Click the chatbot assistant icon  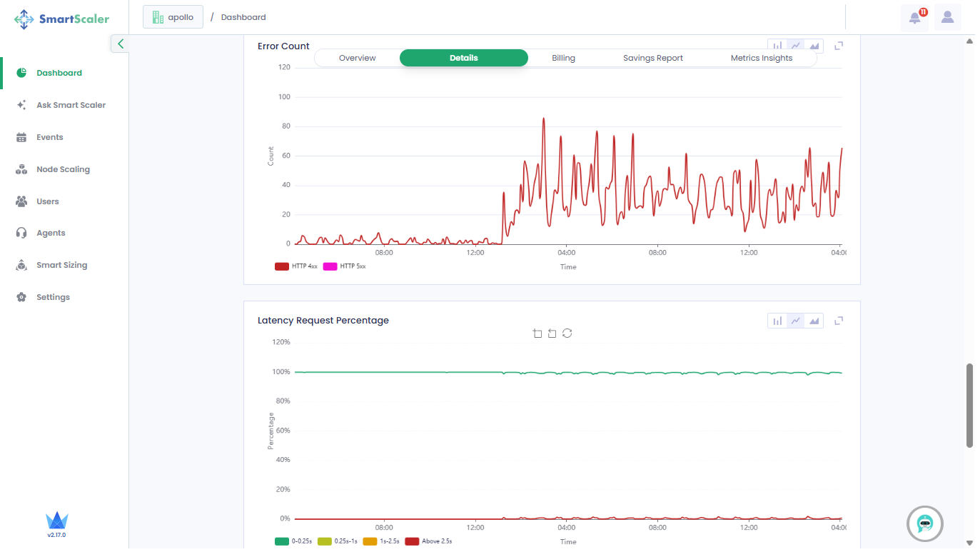tap(924, 524)
